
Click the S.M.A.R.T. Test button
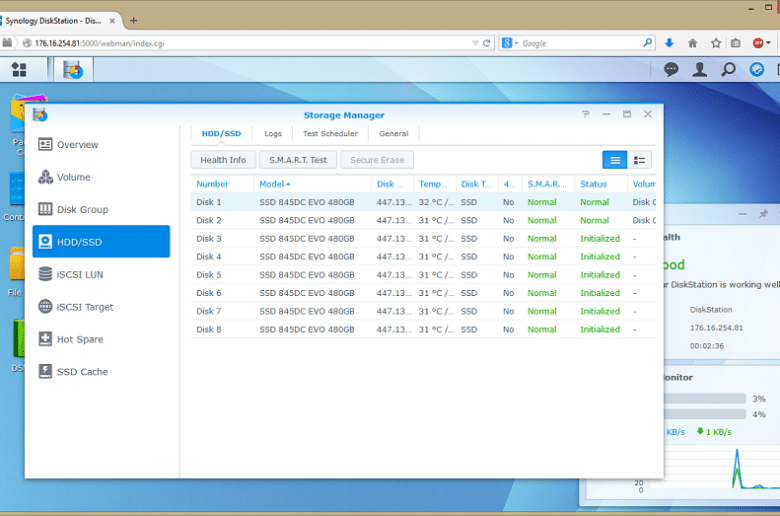(298, 160)
